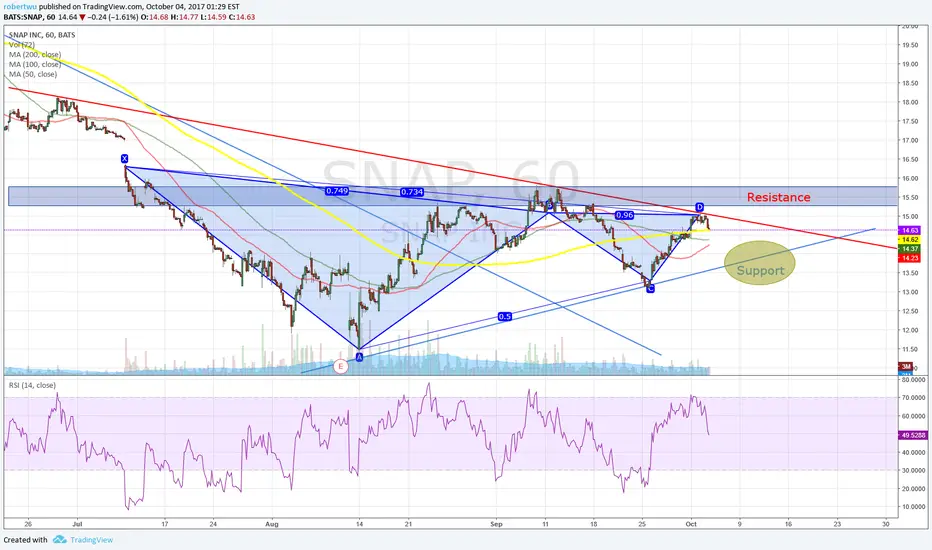Click the Created with footer text
The width and height of the screenshot is (932, 550).
(26, 540)
